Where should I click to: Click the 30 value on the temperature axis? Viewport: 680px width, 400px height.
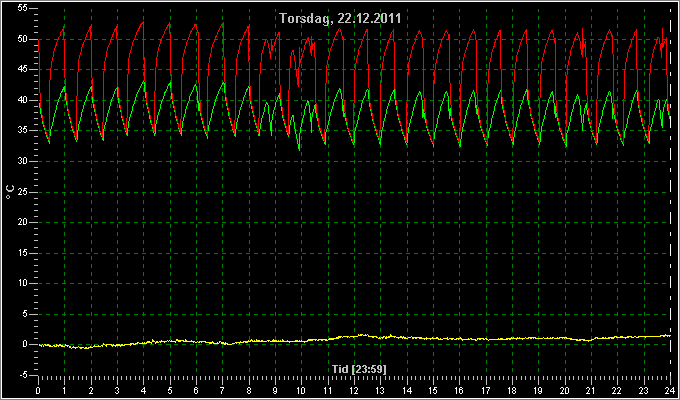coord(23,161)
